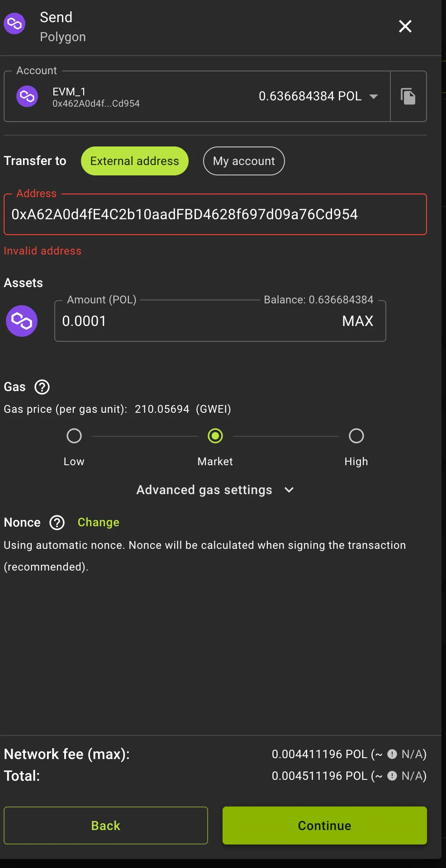Click the Continue button
Viewport: 446px width, 868px height.
point(325,826)
